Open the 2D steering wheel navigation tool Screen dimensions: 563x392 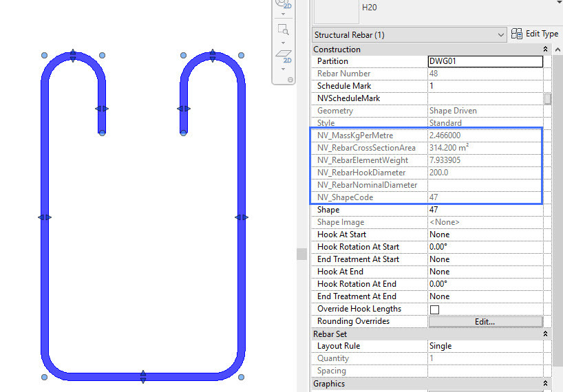(x=284, y=3)
